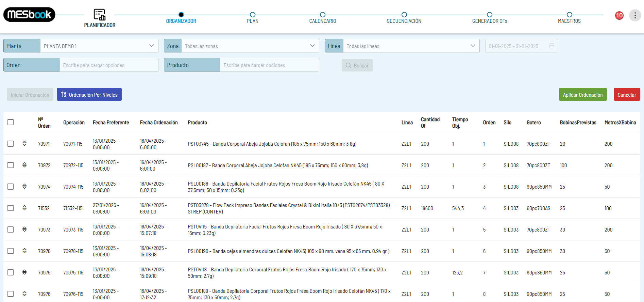The width and height of the screenshot is (644, 302).
Task: Open the three-dot options menu
Action: (634, 15)
